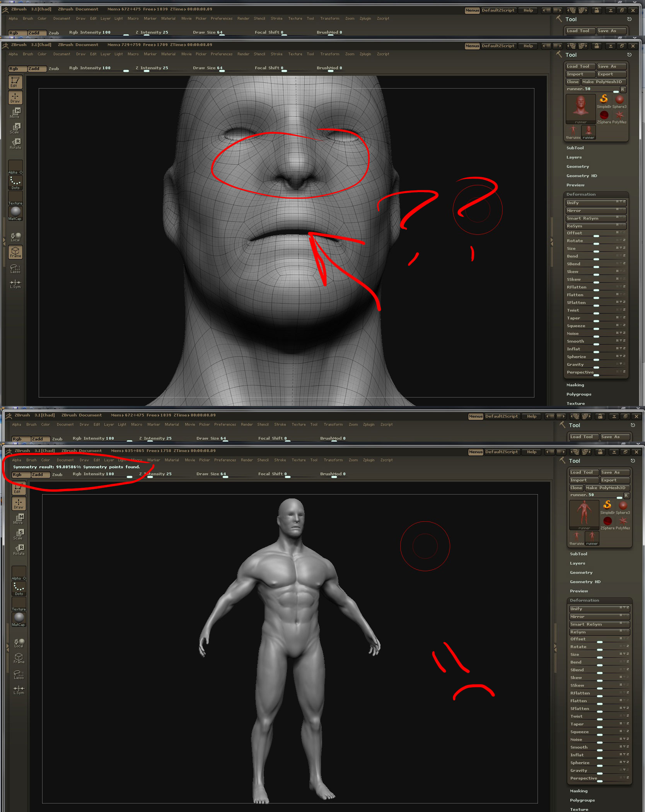Open Zplugin menu in wireframe head window

click(x=365, y=54)
